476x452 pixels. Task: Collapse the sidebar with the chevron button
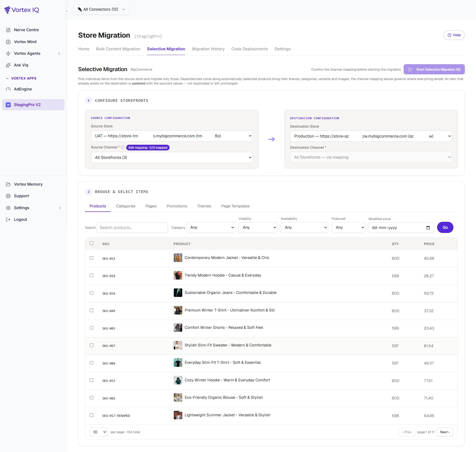67,11
